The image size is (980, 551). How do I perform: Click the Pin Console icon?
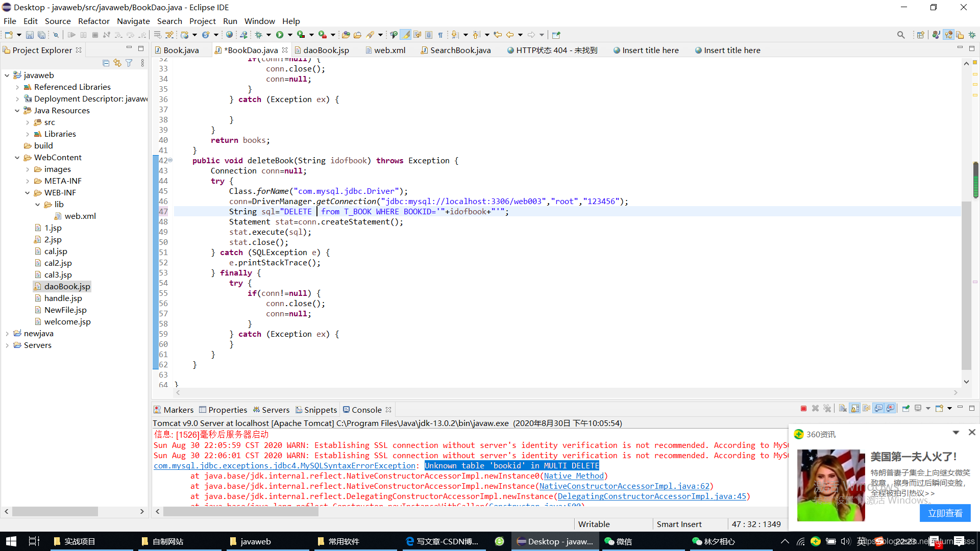906,409
